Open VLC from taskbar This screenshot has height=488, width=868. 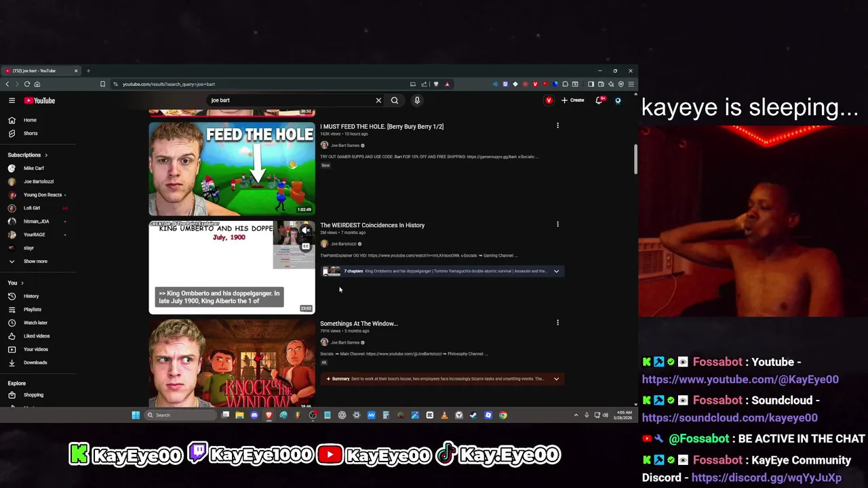[444, 415]
